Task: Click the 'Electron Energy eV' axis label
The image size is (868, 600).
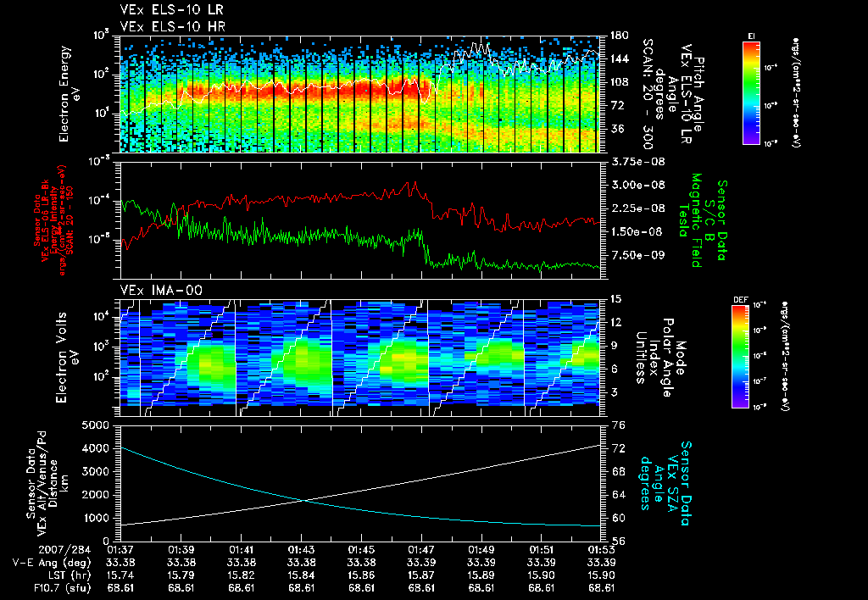Action: coord(71,93)
